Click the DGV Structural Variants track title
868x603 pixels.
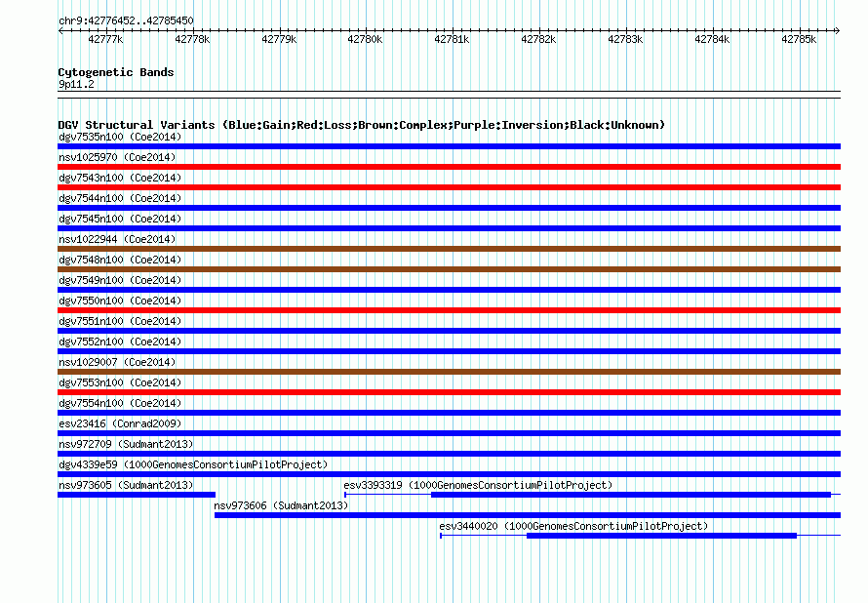tap(362, 125)
